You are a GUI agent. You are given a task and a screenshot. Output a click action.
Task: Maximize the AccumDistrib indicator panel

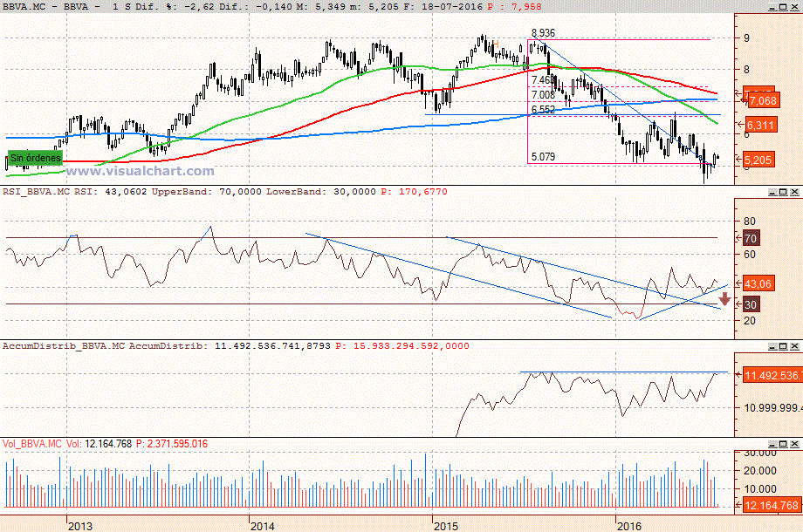[x=783, y=346]
